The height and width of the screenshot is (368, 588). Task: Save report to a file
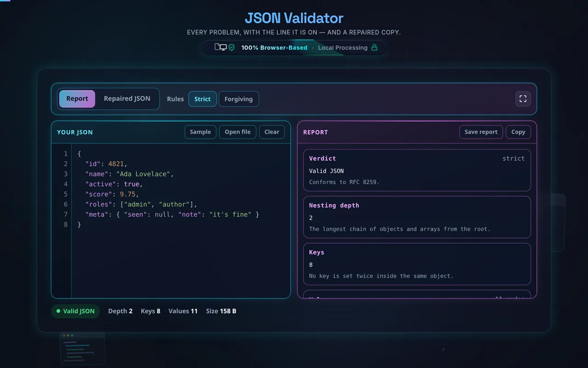pos(481,132)
